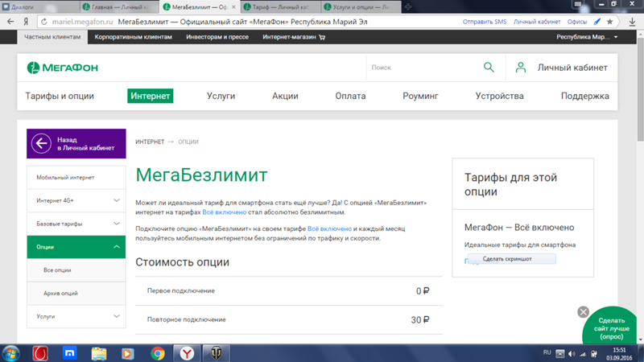Viewport: 644px width, 362px height.
Task: Open media player from taskbar
Action: click(x=128, y=353)
